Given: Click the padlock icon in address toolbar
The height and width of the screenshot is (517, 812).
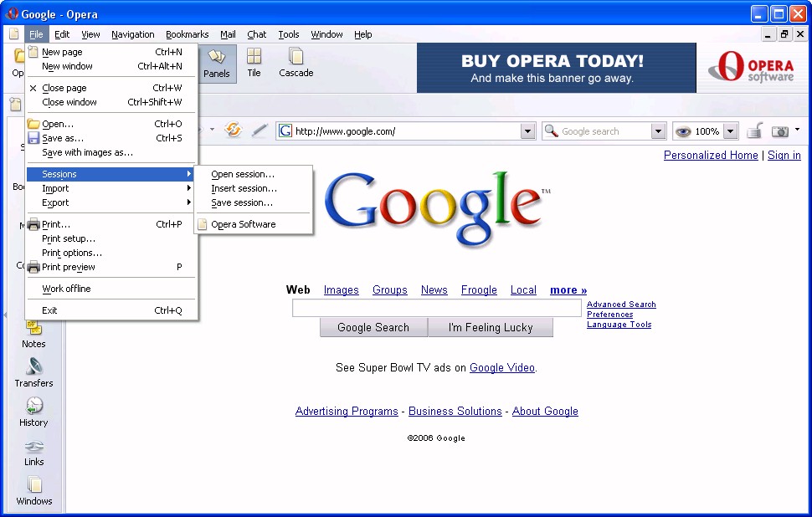Looking at the screenshot, I should (755, 131).
